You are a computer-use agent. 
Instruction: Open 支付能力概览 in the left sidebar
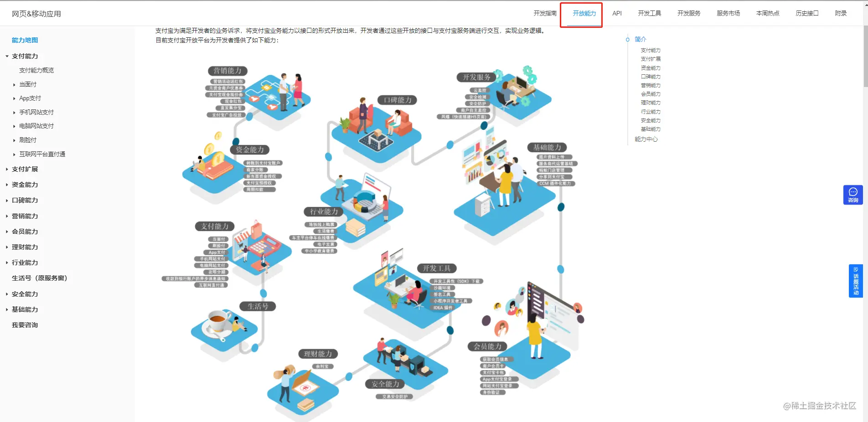tap(36, 70)
